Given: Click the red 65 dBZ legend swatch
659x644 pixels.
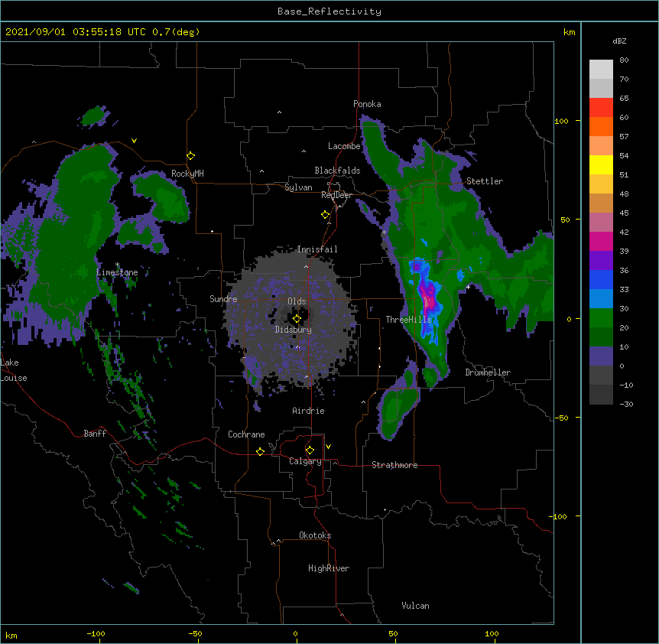Looking at the screenshot, I should (x=601, y=108).
